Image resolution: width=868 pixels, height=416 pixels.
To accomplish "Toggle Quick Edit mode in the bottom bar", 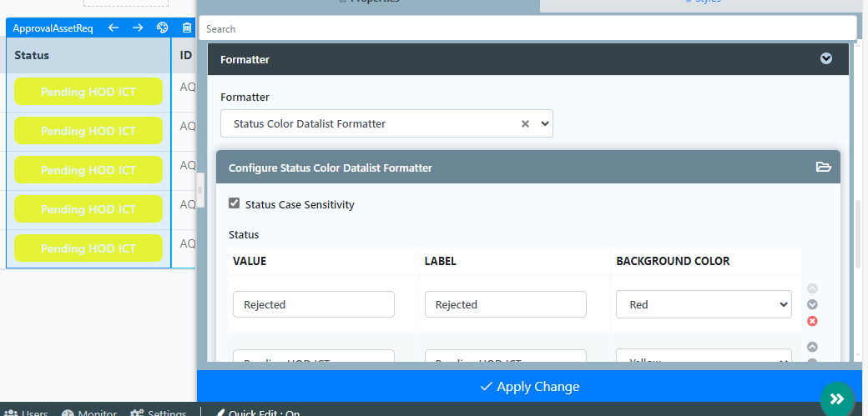I will 257,413.
